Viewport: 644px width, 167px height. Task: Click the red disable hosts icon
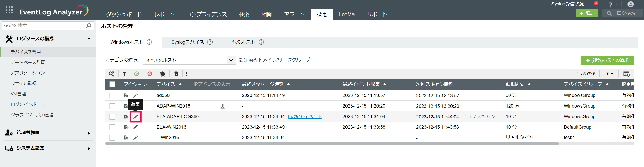coord(150,74)
